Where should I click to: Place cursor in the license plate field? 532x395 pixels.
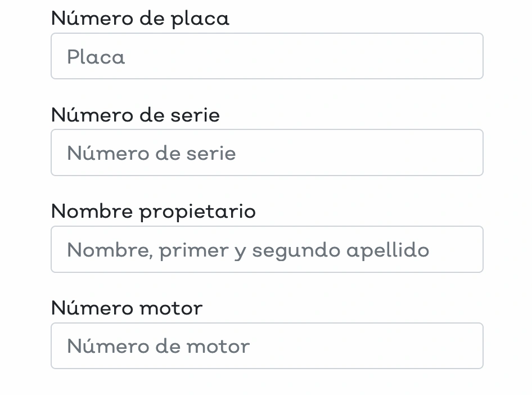pos(267,56)
